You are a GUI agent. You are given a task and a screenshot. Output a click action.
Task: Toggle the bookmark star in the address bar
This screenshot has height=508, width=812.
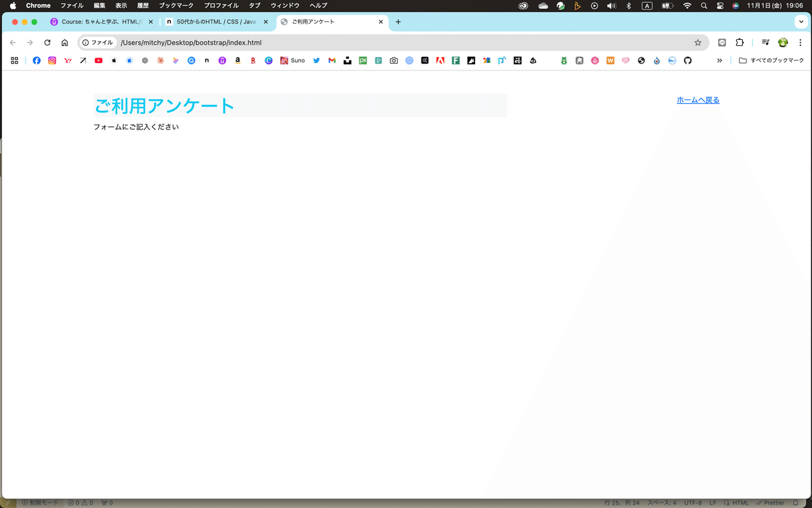698,42
